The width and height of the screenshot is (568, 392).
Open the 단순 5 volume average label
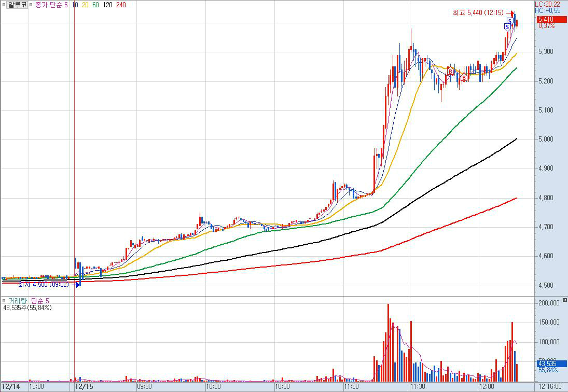(40, 301)
